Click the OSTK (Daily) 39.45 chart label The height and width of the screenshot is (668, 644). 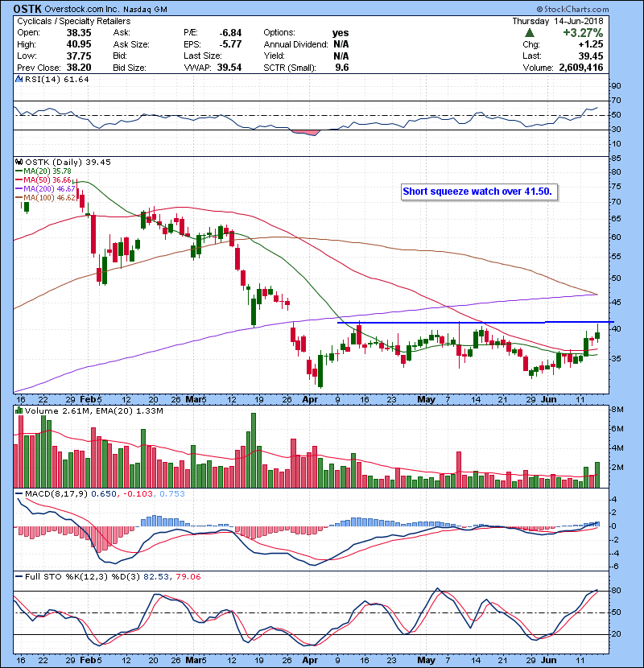pos(68,162)
